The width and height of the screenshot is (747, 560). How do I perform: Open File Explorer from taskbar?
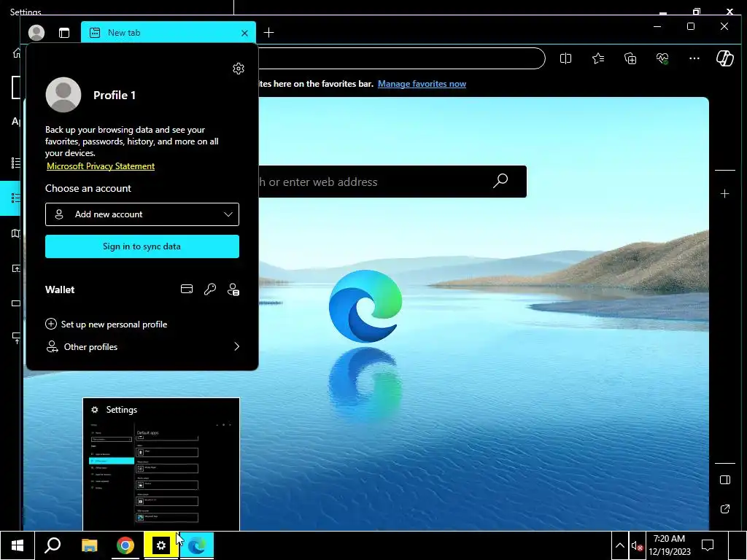[x=89, y=545]
